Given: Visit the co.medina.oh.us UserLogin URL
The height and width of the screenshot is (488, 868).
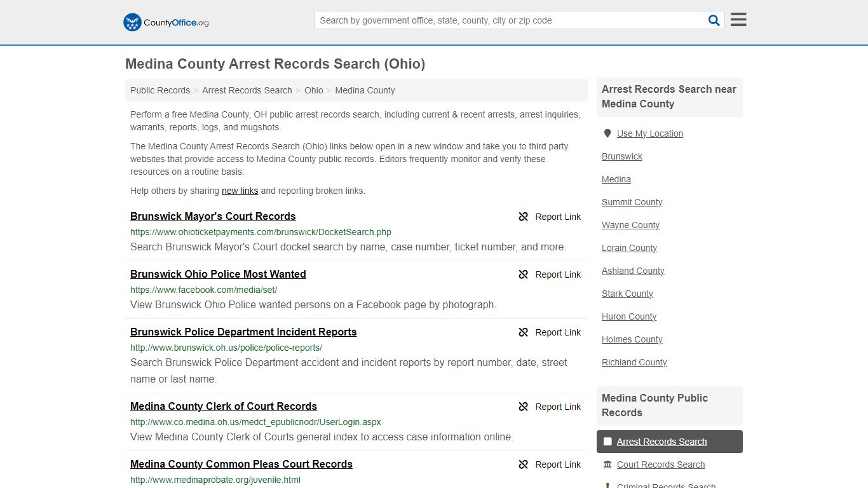Looking at the screenshot, I should click(x=255, y=422).
